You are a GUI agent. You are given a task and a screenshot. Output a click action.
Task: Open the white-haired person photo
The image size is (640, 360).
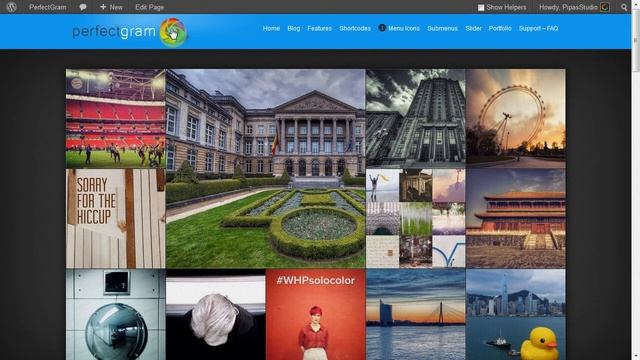[x=216, y=314]
